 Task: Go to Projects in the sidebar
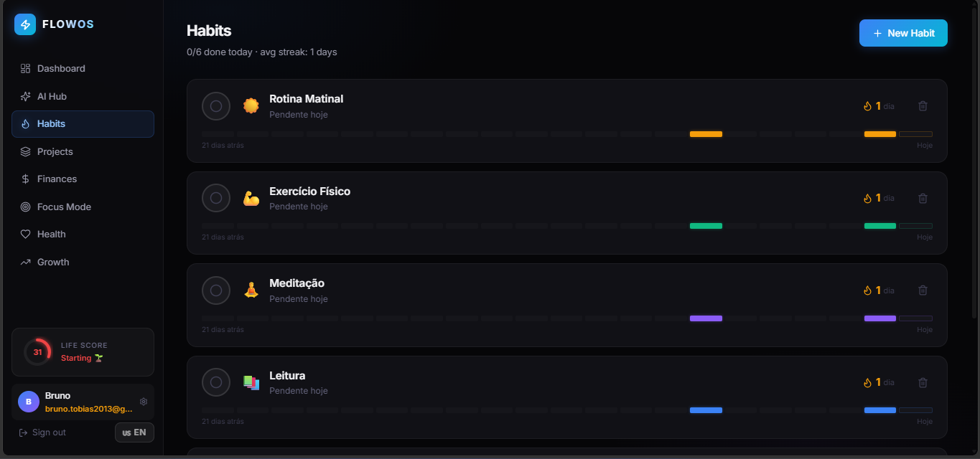click(83, 151)
